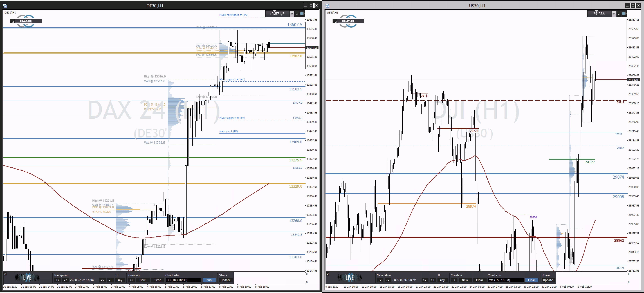This screenshot has height=293, width=644.
Task: Close the DE30 bottom LIVE panel
Action: (5, 274)
